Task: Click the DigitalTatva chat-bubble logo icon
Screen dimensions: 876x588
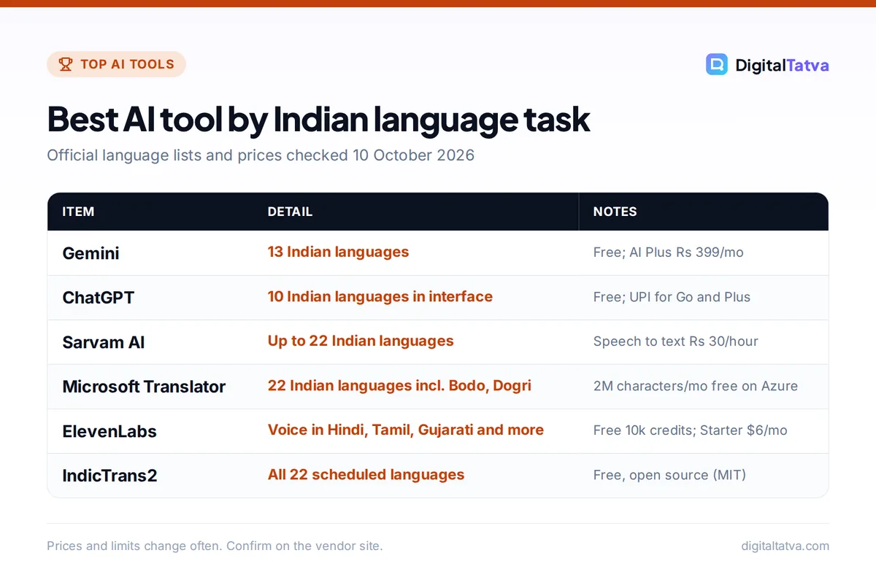Action: (x=717, y=64)
